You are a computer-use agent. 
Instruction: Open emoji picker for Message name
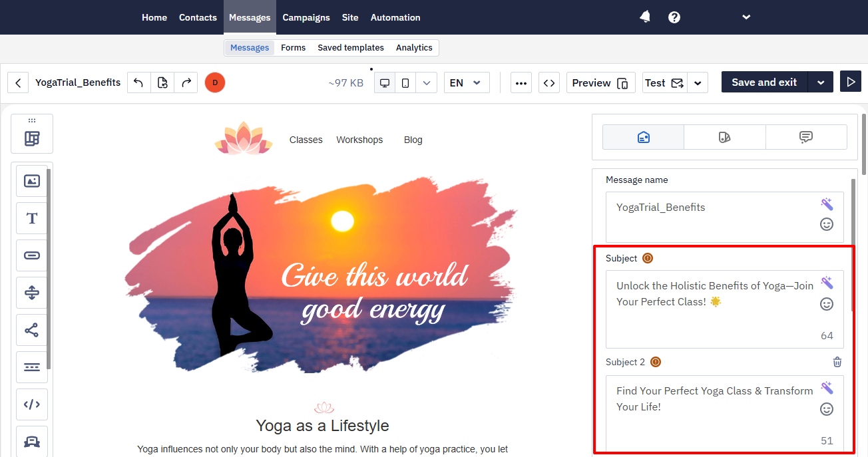pos(827,224)
